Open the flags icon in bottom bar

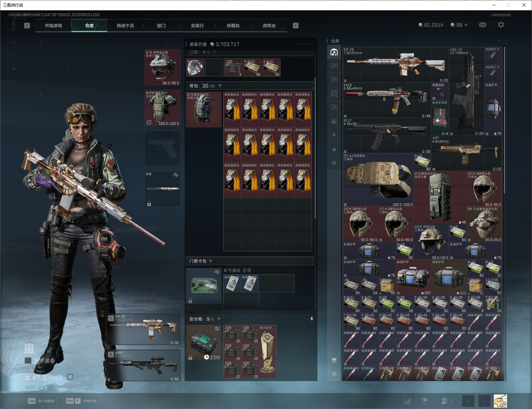(x=425, y=401)
